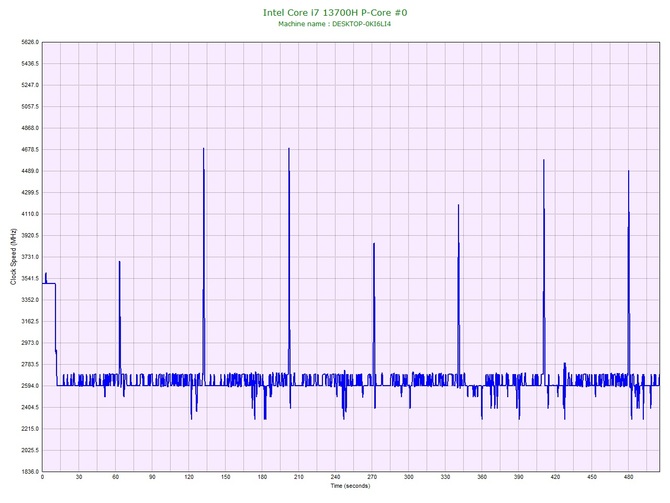The height and width of the screenshot is (503, 670).
Task: Click the 4489.0 y-axis value
Action: pyautogui.click(x=30, y=171)
